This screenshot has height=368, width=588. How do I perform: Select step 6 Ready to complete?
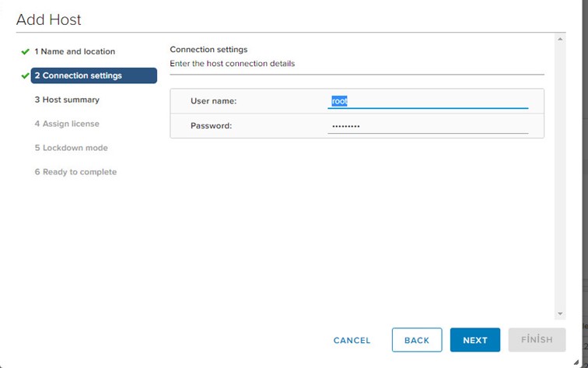(75, 171)
